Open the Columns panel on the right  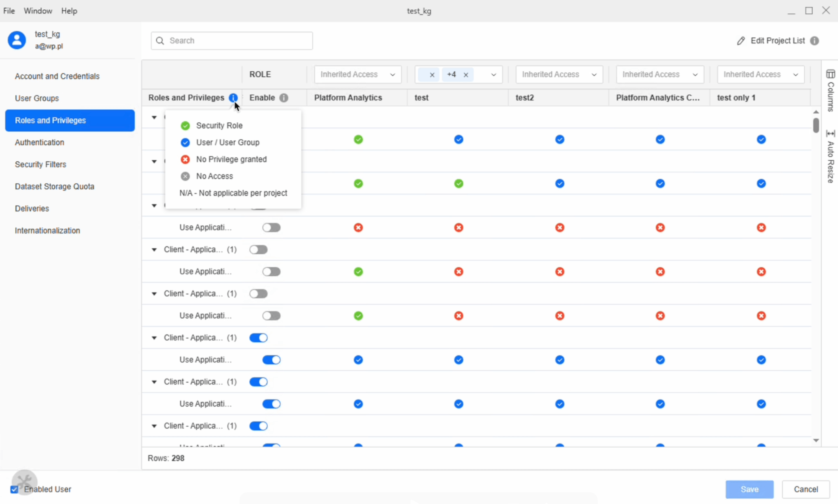point(831,73)
